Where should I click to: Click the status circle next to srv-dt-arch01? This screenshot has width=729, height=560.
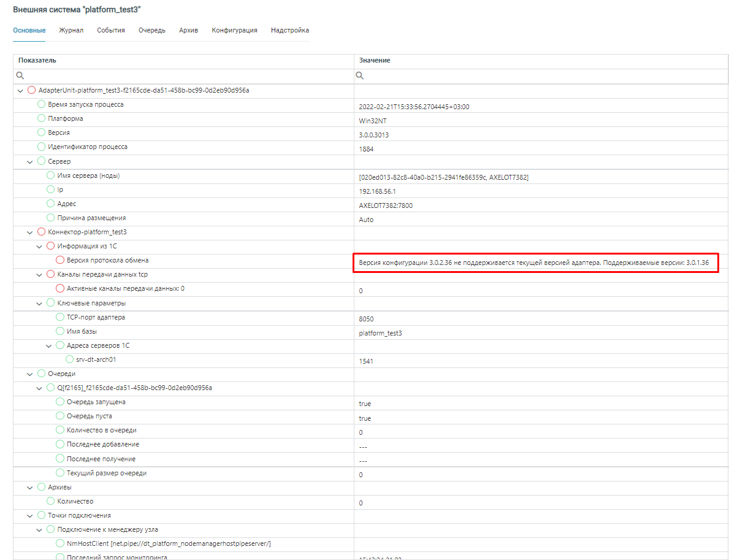pyautogui.click(x=69, y=359)
